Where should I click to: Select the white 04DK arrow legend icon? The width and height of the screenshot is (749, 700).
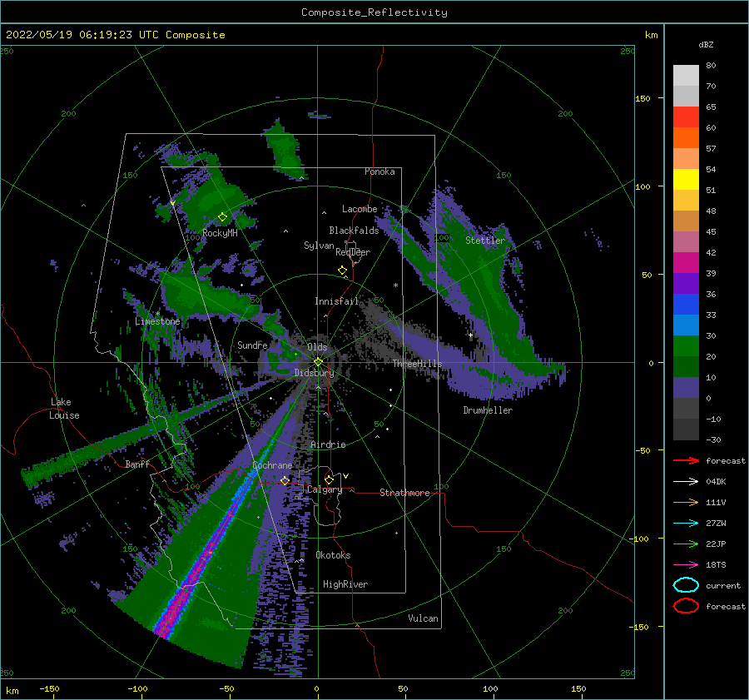pyautogui.click(x=686, y=481)
